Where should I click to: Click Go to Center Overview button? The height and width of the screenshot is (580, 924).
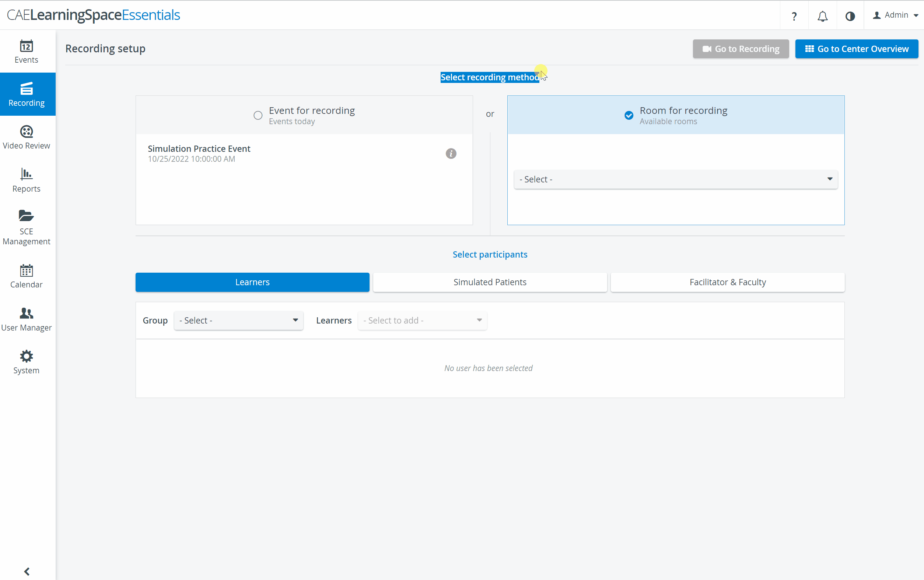(857, 49)
